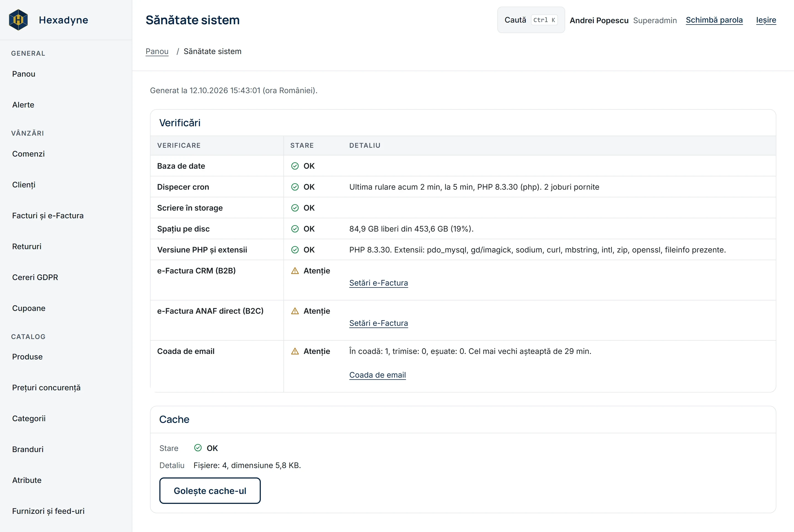Viewport: 794px width, 532px height.
Task: Click the Hexadyne hexagon logo
Action: click(18, 20)
